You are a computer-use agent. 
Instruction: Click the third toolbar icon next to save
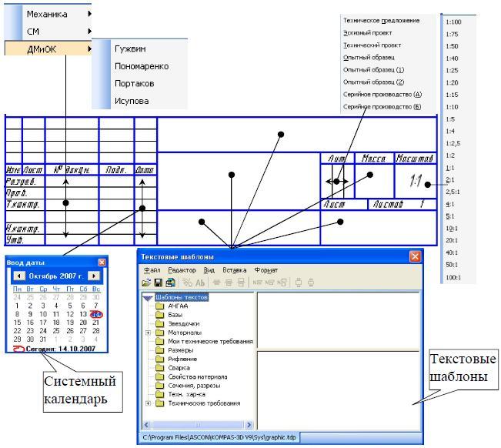coord(170,283)
